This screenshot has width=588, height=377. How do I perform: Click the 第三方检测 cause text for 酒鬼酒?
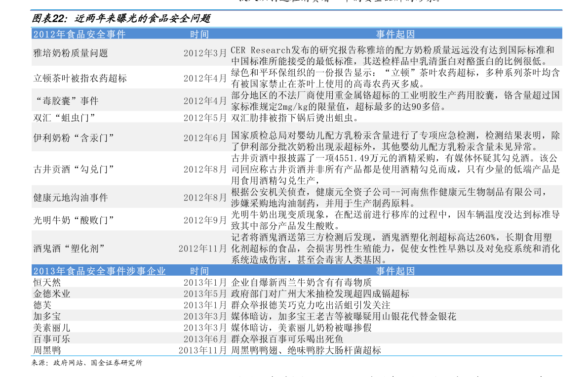coord(395,249)
